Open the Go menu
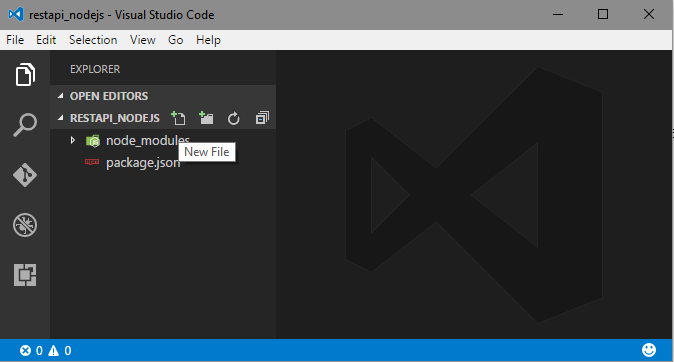 coord(175,40)
